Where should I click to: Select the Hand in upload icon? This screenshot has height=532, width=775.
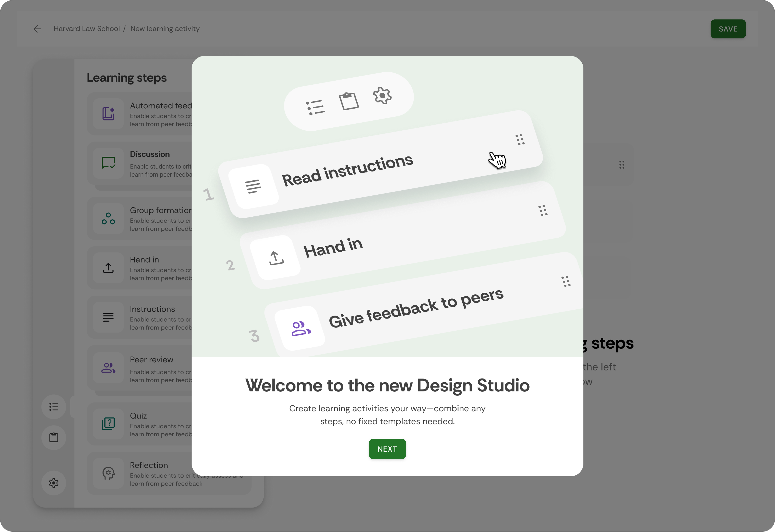coord(108,268)
